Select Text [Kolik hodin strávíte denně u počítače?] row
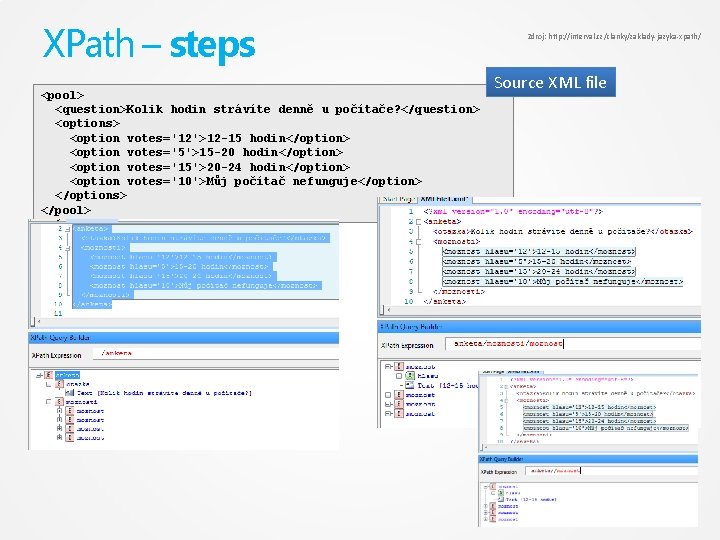The image size is (720, 540). pos(164,393)
